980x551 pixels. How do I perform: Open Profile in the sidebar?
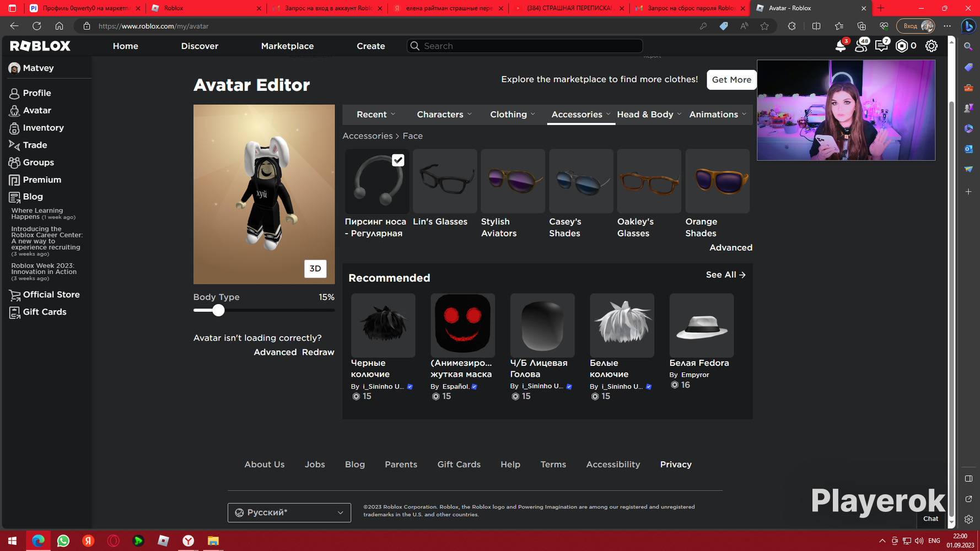(30, 93)
